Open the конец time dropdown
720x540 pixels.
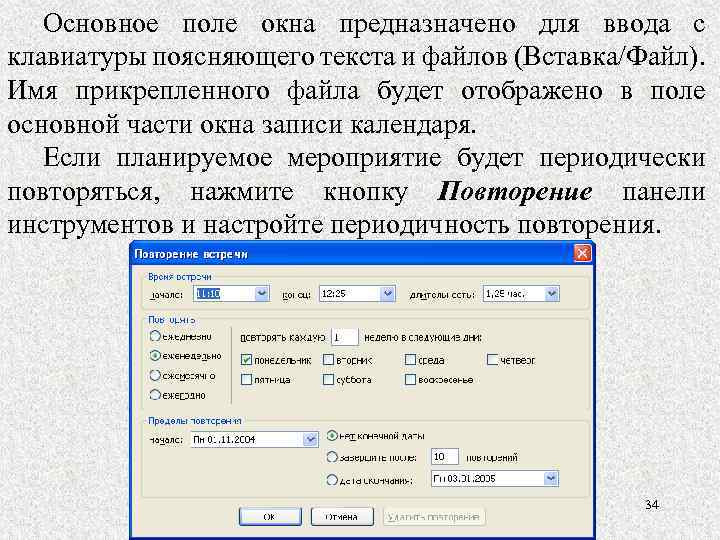tap(388, 293)
